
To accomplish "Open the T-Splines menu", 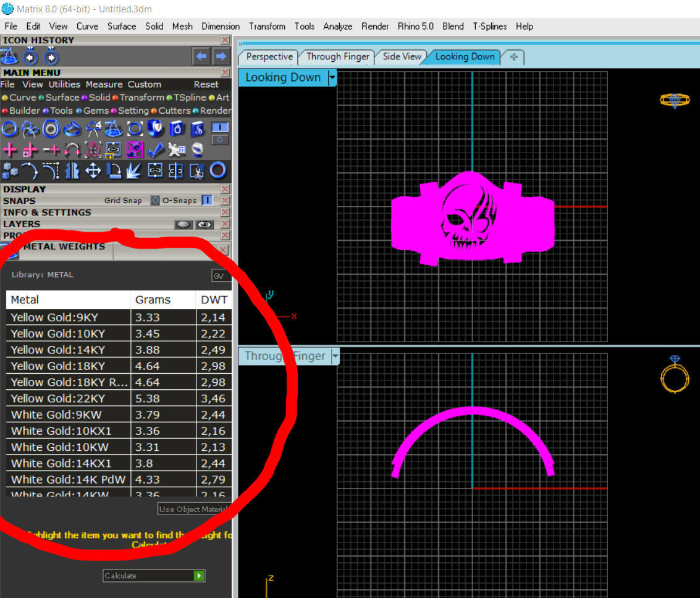I will click(490, 27).
